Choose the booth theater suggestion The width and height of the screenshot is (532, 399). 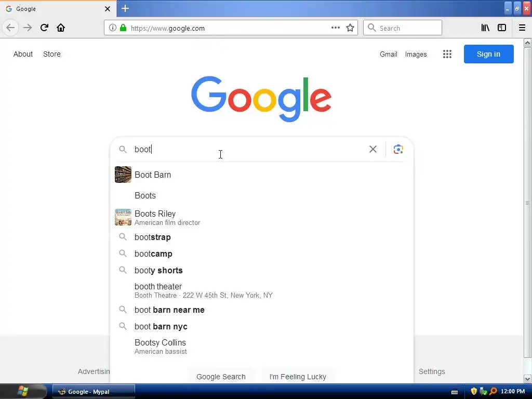(262, 290)
